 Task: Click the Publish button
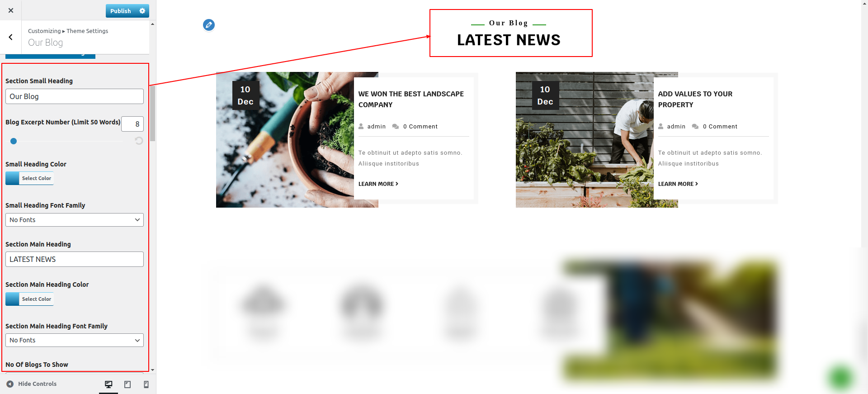121,11
